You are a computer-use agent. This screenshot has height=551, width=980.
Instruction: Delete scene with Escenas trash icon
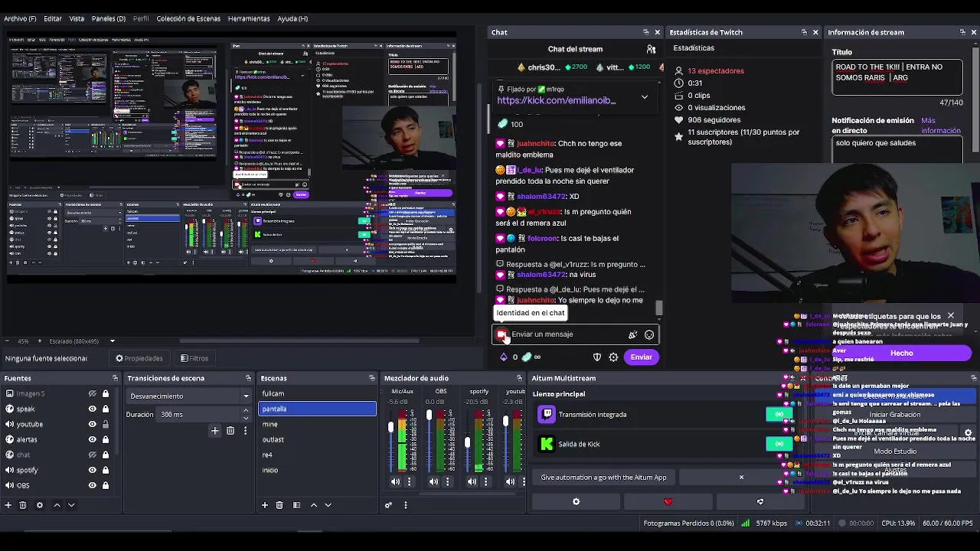[279, 505]
